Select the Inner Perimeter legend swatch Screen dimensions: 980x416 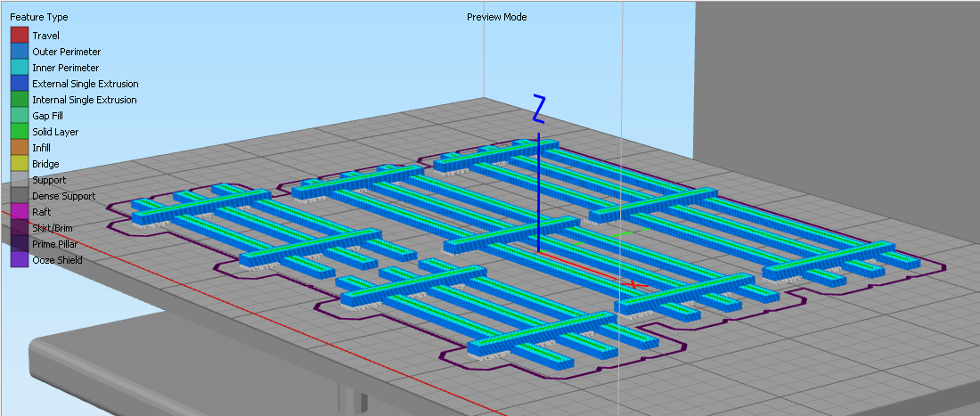coord(19,68)
